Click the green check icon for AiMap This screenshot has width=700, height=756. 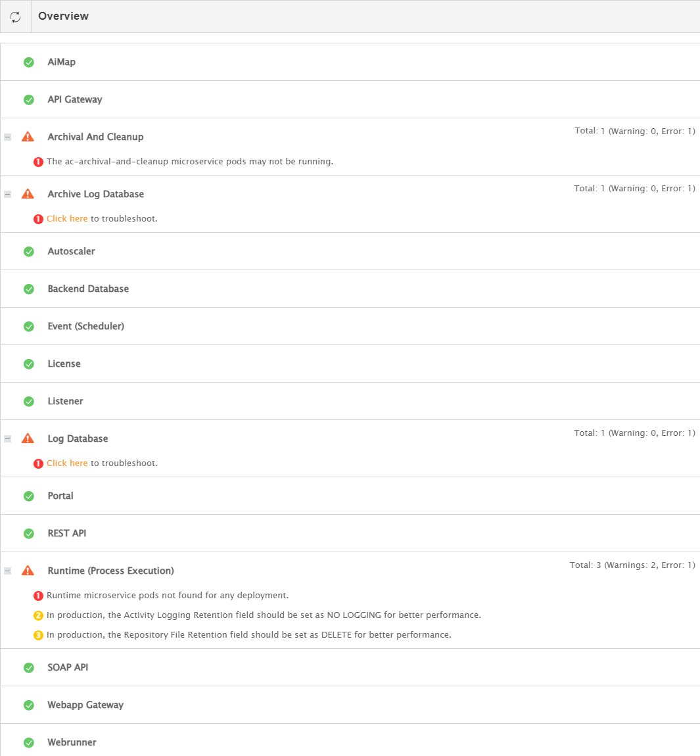click(29, 62)
